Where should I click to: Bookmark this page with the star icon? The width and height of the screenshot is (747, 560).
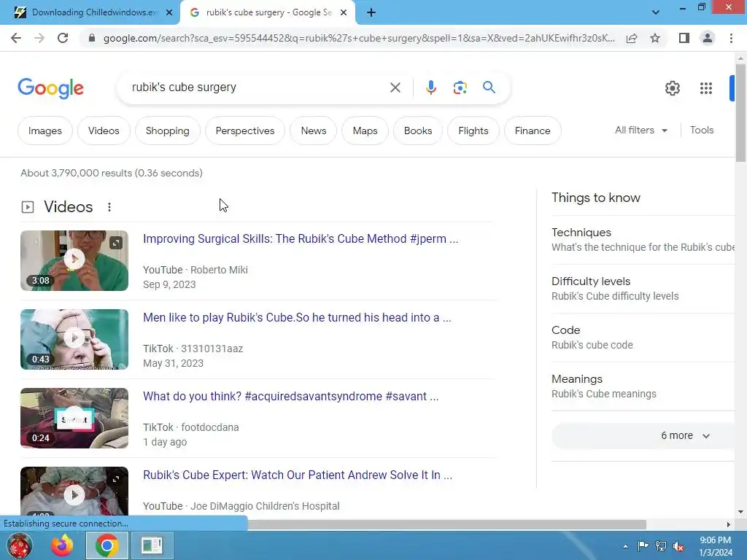click(x=655, y=38)
